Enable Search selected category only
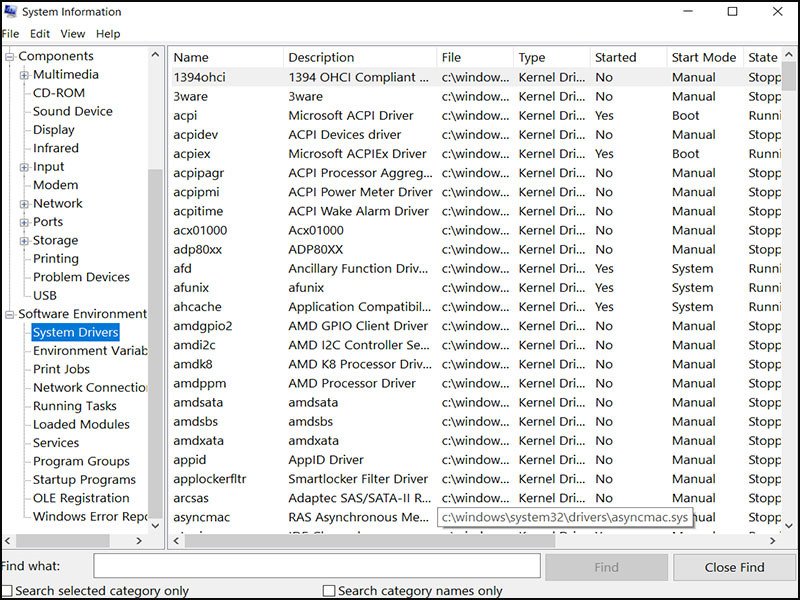The image size is (800, 600). tap(7, 591)
